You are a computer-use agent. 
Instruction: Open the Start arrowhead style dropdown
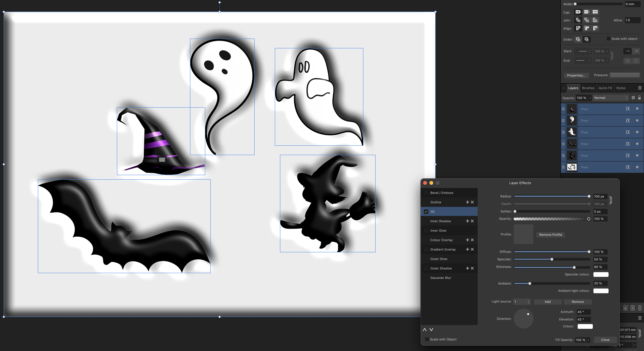pyautogui.click(x=583, y=51)
